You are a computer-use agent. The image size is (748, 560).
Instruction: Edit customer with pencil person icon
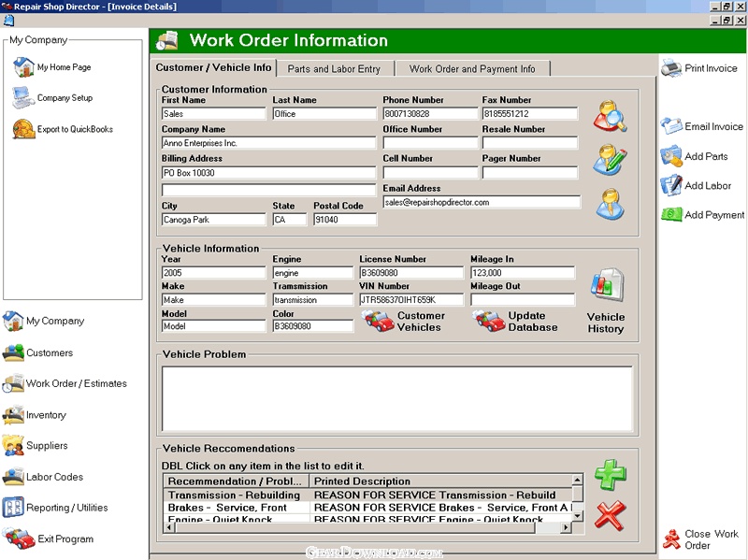point(611,160)
